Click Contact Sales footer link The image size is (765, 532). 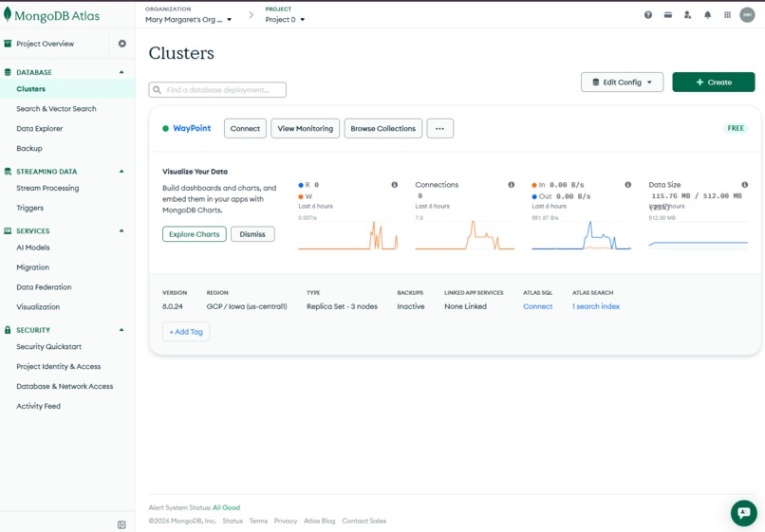364,521
